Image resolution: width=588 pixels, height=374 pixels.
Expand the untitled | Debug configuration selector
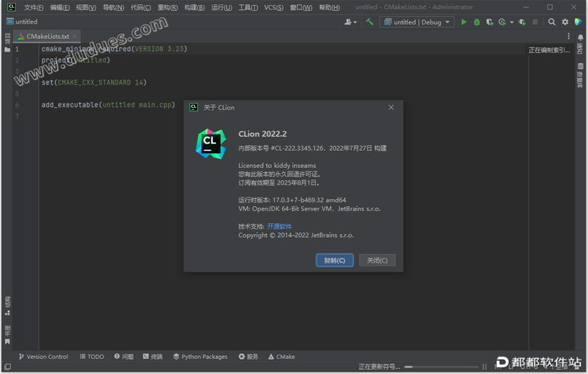417,22
